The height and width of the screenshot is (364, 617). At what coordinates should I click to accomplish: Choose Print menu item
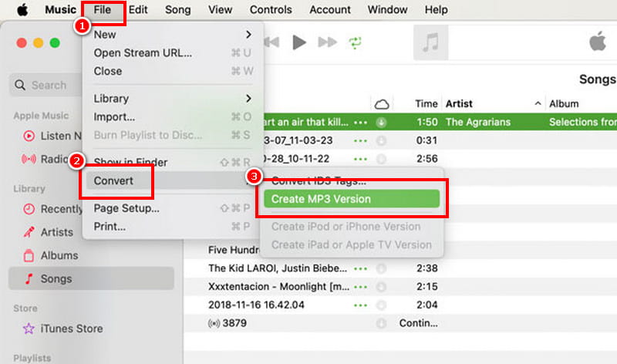click(x=172, y=227)
